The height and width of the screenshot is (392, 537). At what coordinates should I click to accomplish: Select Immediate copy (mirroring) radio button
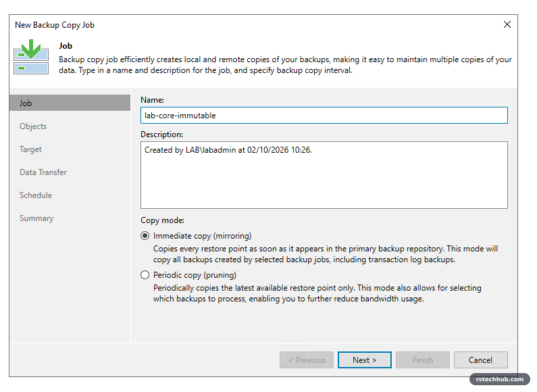pyautogui.click(x=145, y=236)
